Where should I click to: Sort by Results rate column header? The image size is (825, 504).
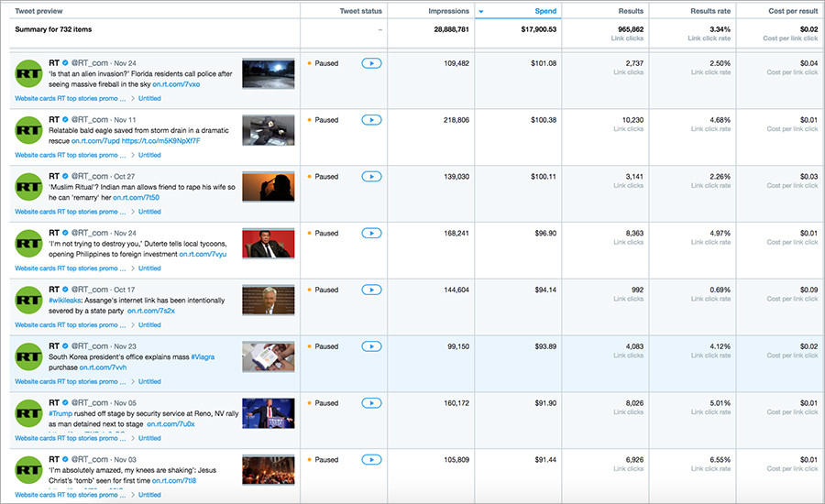tap(710, 11)
